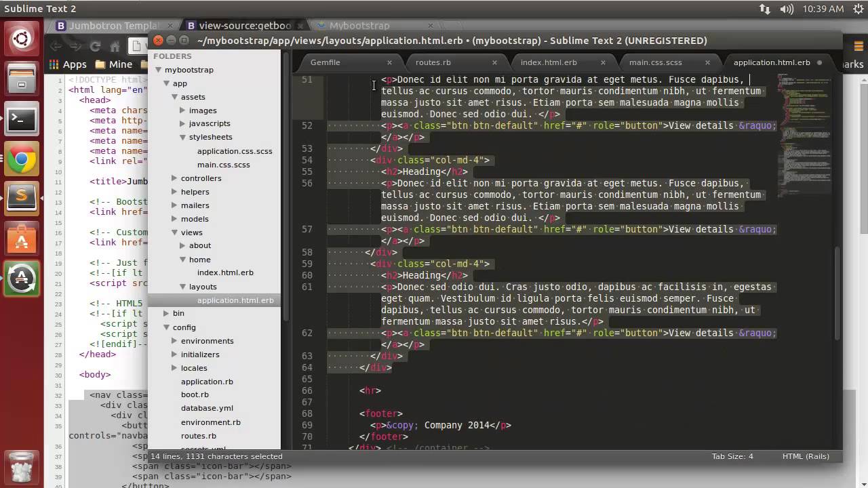Click Chrome's home button
The width and height of the screenshot is (868, 488).
coord(115,47)
